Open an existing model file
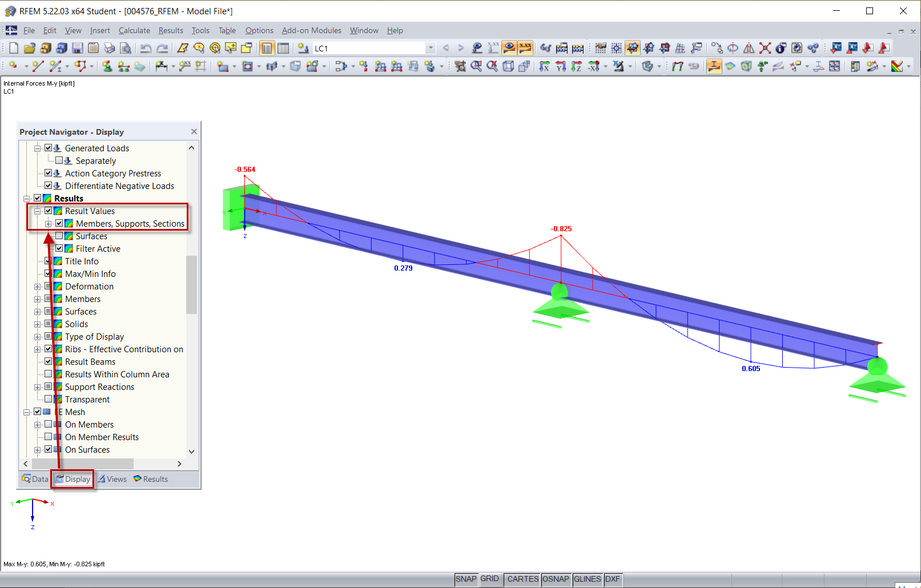This screenshot has height=588, width=921. click(x=30, y=48)
